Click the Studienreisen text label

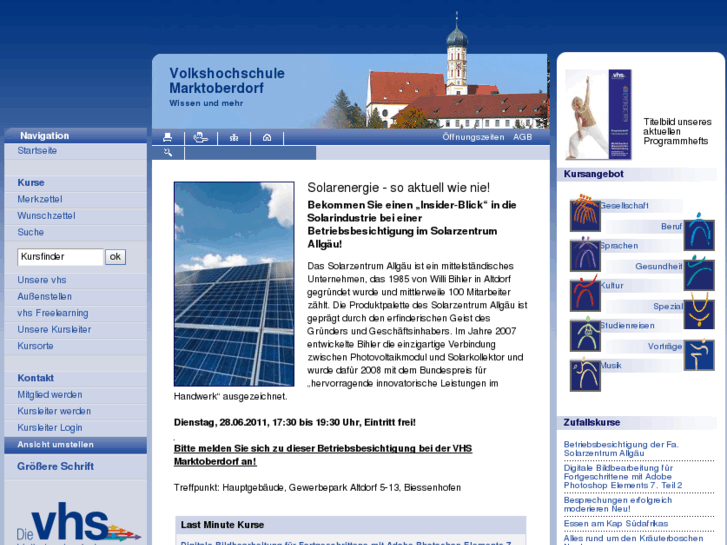coord(627,326)
